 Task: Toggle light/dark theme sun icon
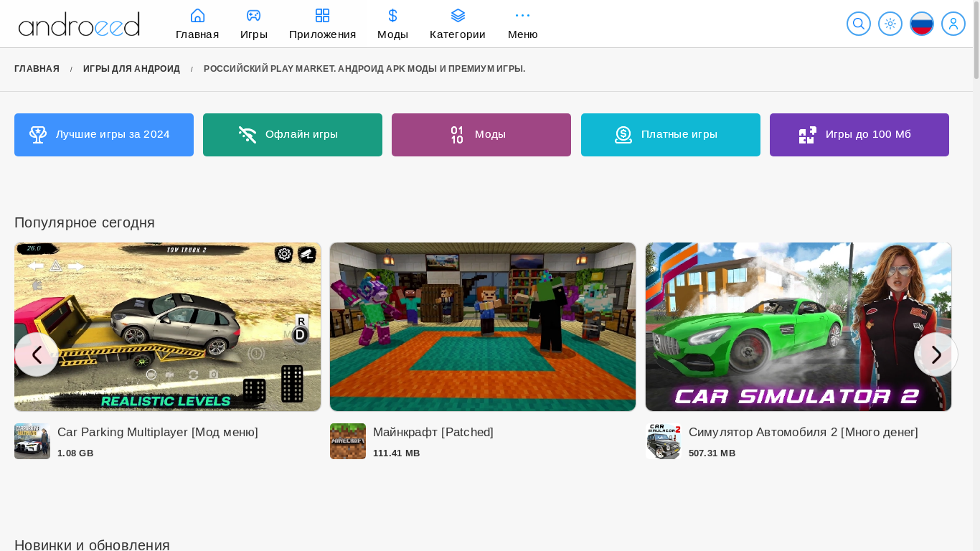pos(890,24)
